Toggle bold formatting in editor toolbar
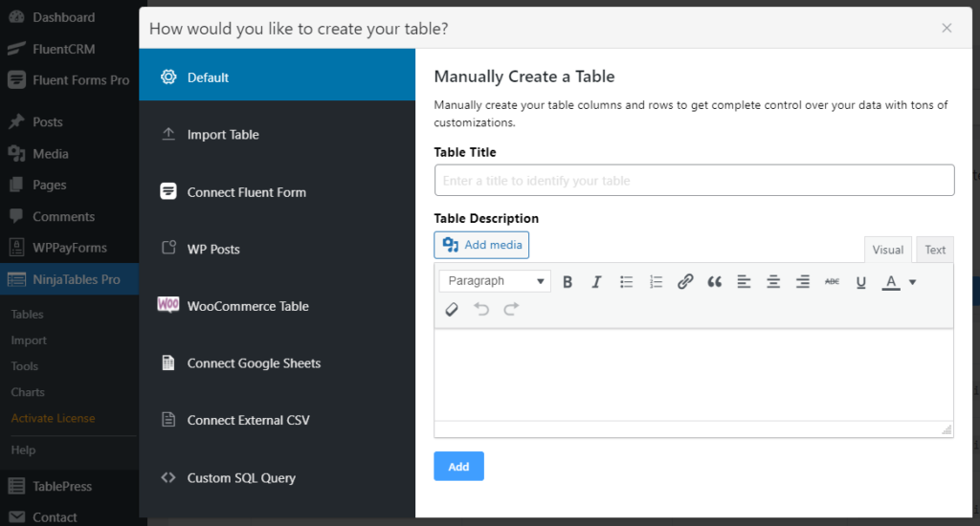980x526 pixels. pos(568,281)
